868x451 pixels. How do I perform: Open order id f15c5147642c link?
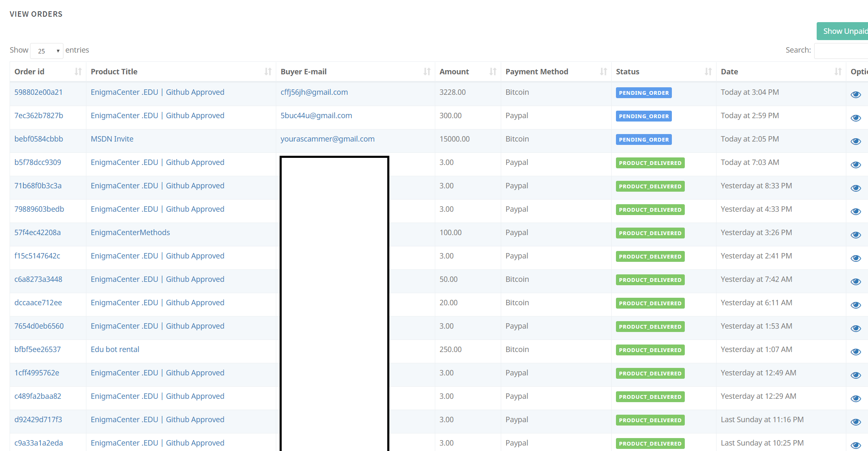[37, 256]
